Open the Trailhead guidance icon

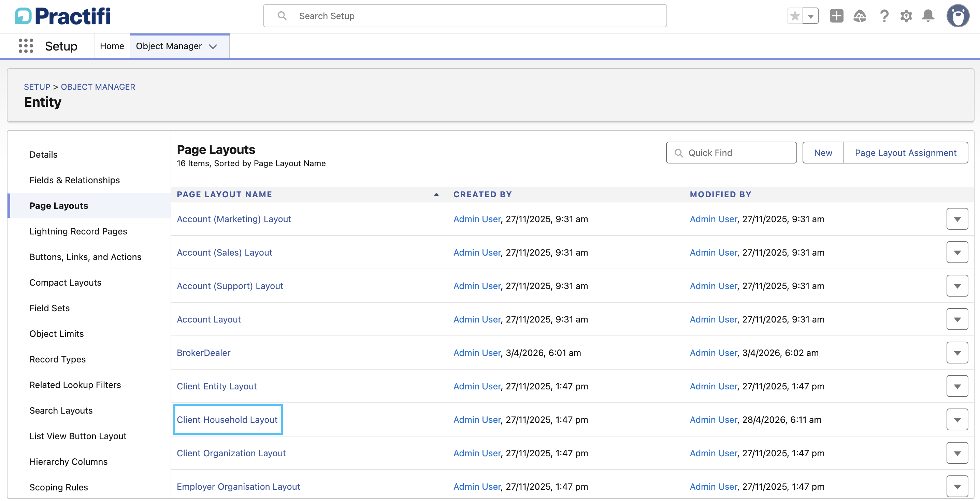coord(860,16)
